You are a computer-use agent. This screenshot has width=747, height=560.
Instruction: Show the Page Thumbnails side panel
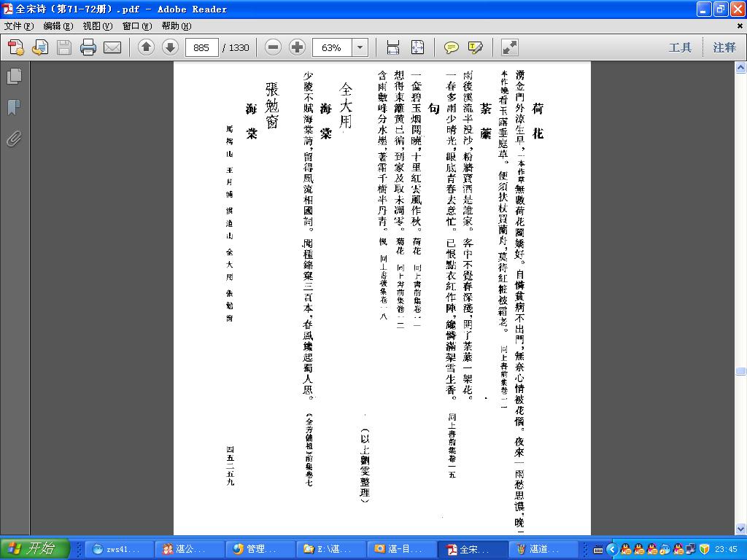point(15,76)
